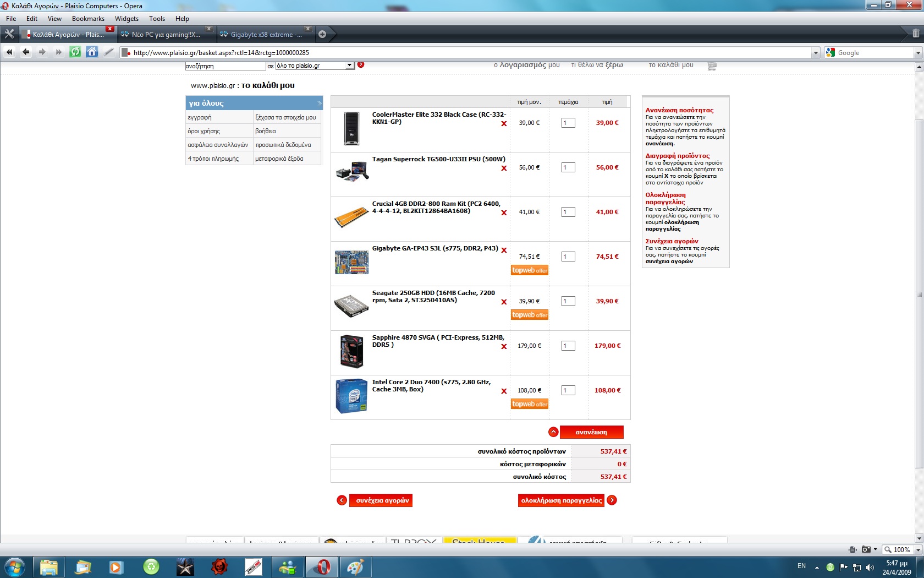Screen dimensions: 924x578
Task: Expand the address bar history dropdown
Action: point(816,53)
